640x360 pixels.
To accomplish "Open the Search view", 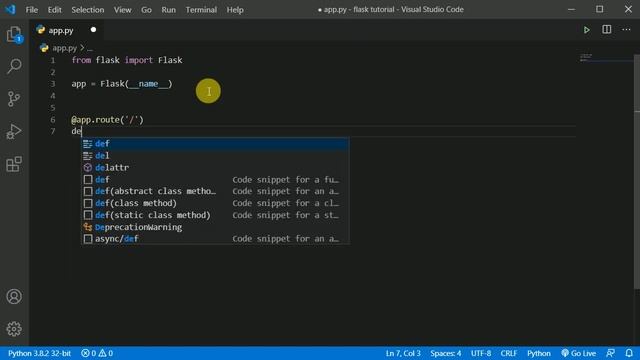I will click(14, 66).
